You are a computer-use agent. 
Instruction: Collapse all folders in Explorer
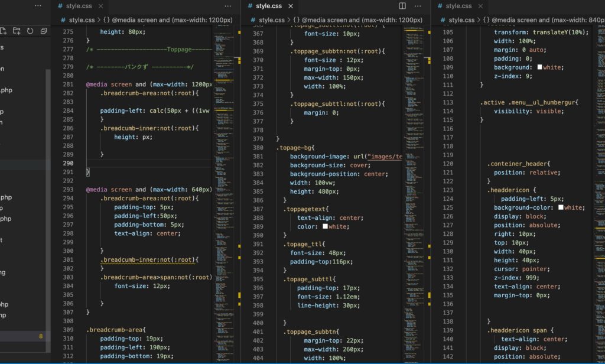point(44,31)
